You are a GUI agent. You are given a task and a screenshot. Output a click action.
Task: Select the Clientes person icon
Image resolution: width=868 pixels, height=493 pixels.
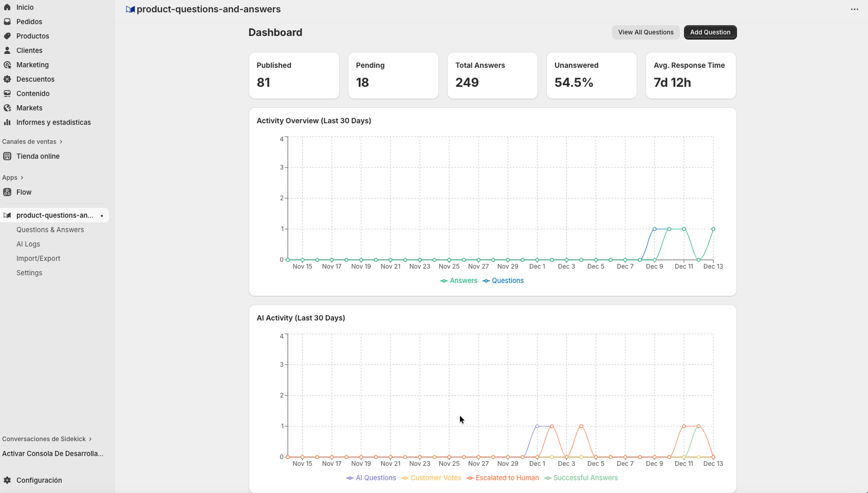coord(7,50)
